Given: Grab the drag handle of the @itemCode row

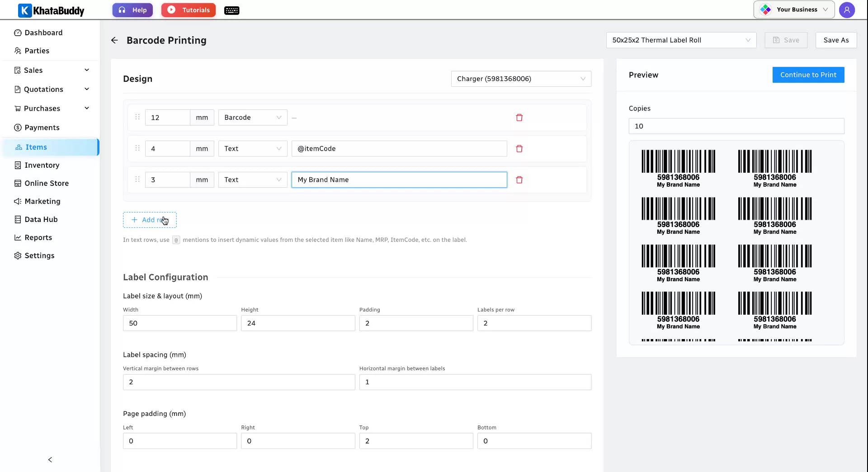Looking at the screenshot, I should (137, 148).
